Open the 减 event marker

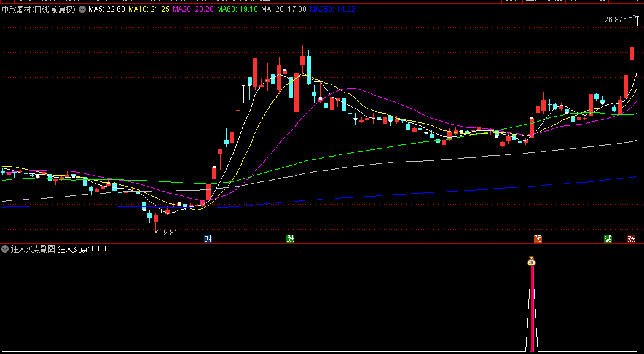tap(608, 239)
